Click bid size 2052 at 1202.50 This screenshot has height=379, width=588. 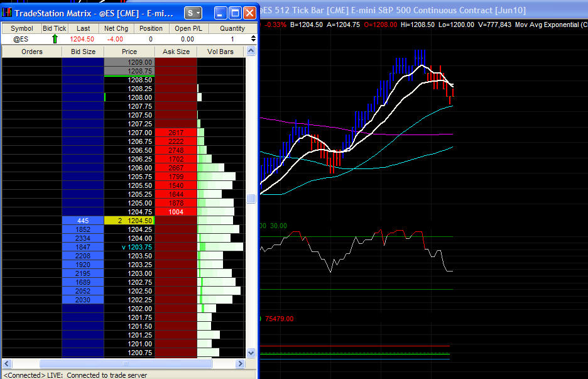pos(83,291)
